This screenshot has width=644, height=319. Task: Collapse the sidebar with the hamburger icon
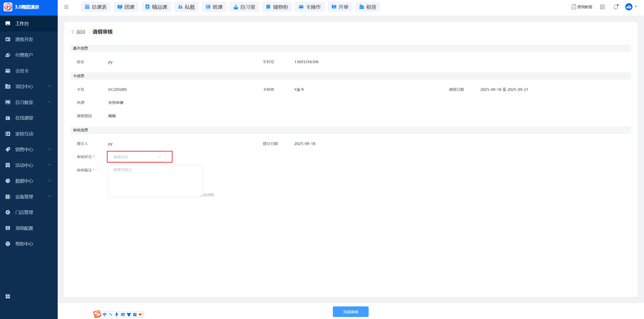click(66, 7)
